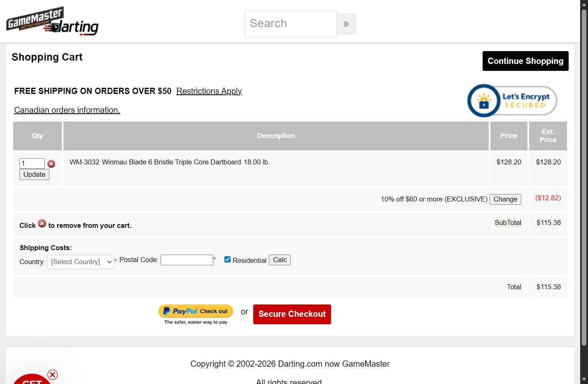
Task: Click the Continue Shopping button
Action: (525, 61)
